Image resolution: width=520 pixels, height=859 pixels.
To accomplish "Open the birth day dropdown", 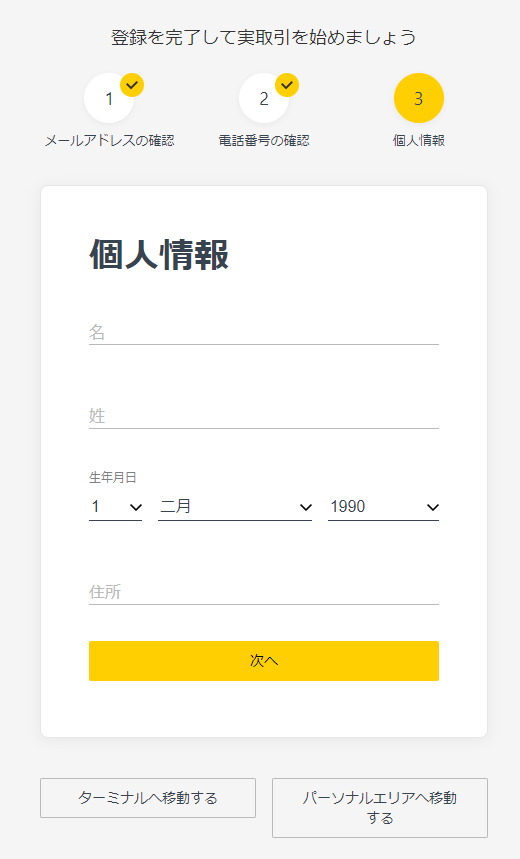I will (116, 507).
